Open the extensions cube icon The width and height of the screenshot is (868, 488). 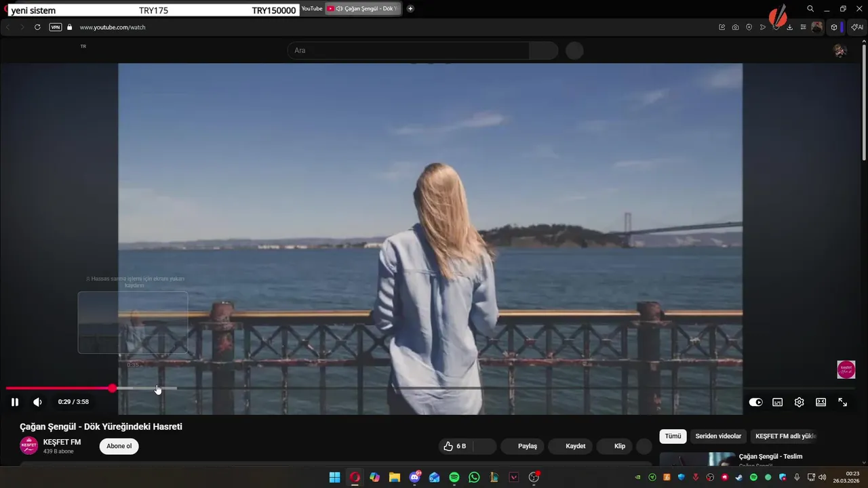click(834, 27)
